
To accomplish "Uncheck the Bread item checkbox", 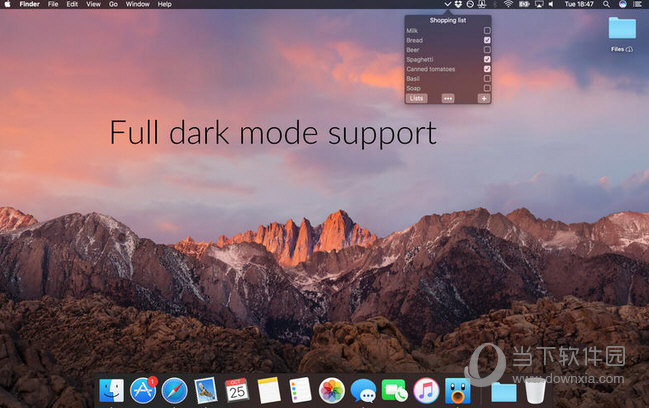I will point(487,40).
